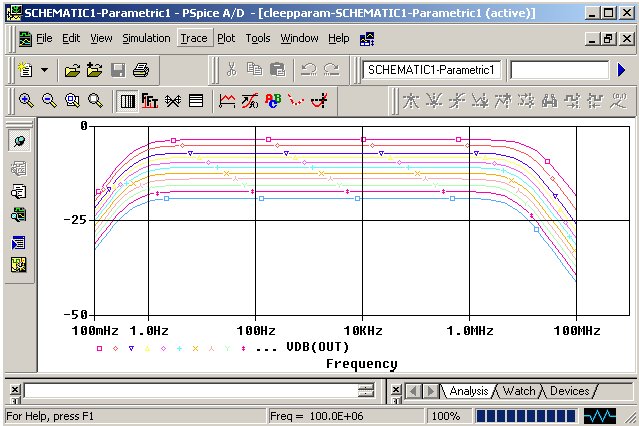
Task: Switch to the Analysis tab
Action: coord(469,391)
